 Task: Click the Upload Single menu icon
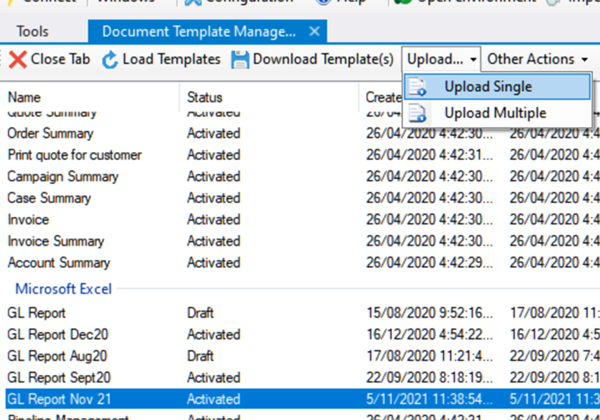[x=423, y=87]
